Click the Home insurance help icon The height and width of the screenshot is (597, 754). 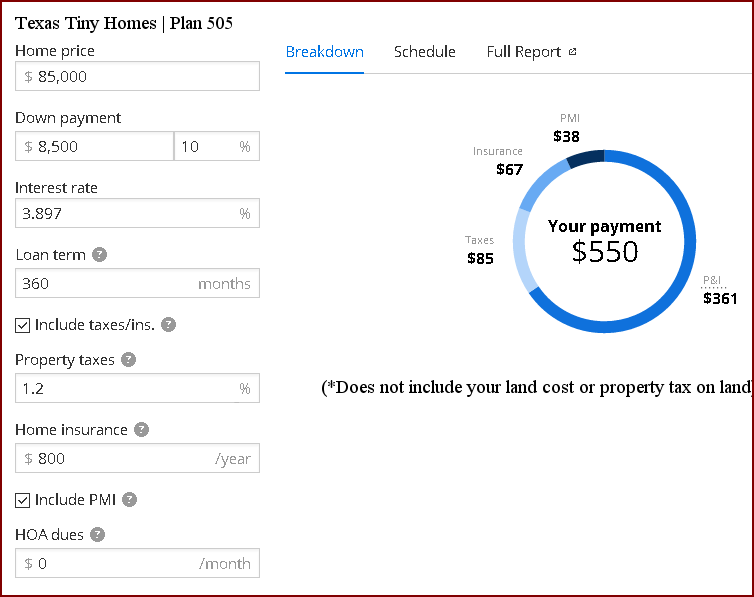pyautogui.click(x=142, y=430)
